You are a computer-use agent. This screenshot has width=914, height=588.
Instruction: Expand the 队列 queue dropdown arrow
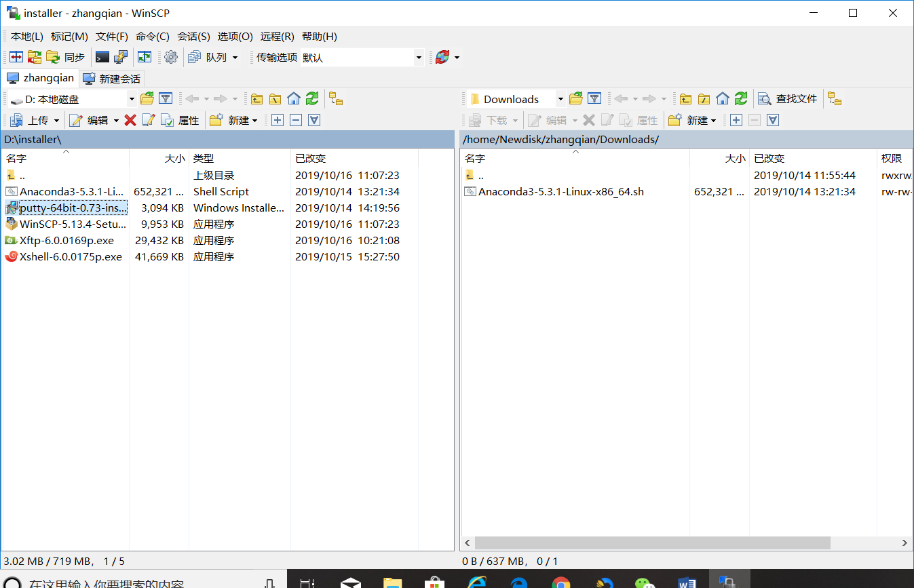[x=235, y=58]
